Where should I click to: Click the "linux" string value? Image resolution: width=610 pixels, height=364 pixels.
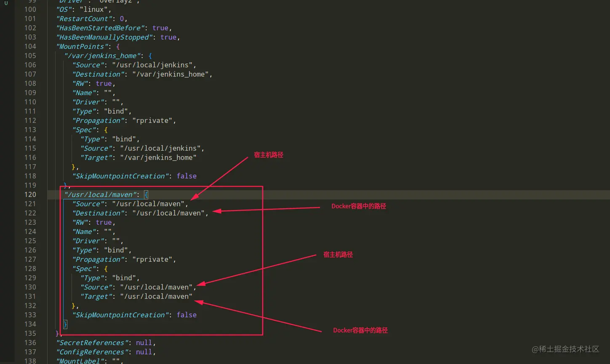coord(94,9)
